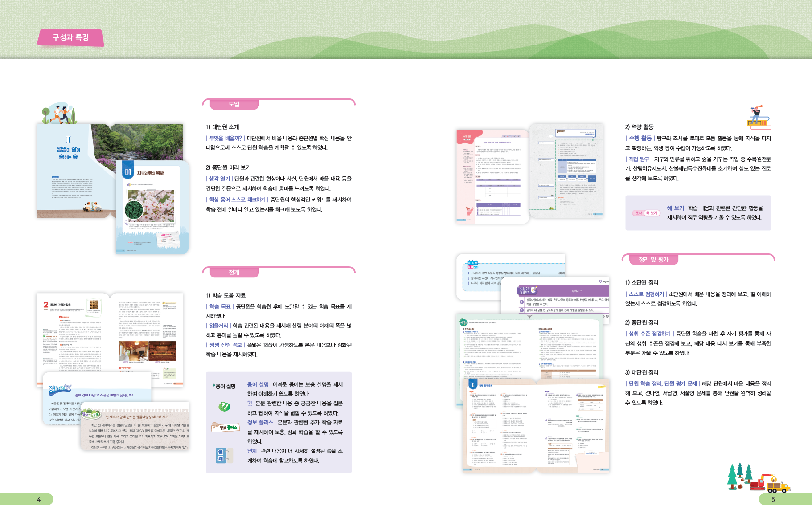This screenshot has height=522, width=812.
Task: Click the blue label 생각 열기
Action: 219,179
